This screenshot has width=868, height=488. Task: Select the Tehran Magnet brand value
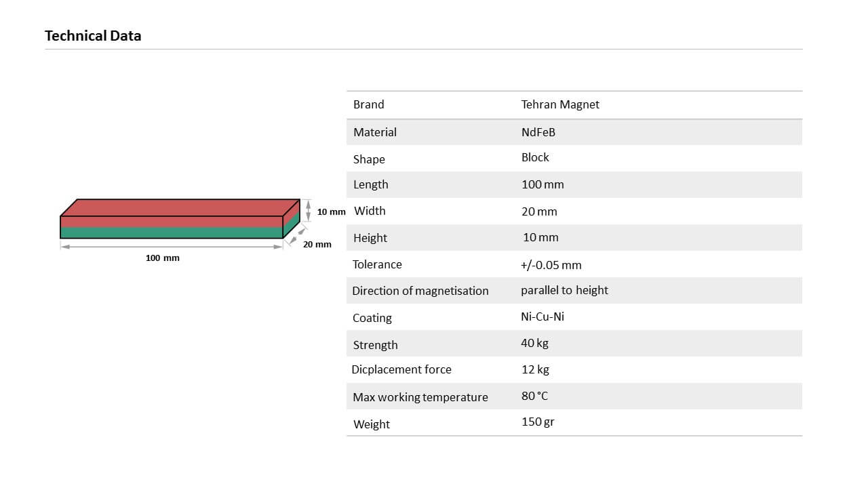560,104
